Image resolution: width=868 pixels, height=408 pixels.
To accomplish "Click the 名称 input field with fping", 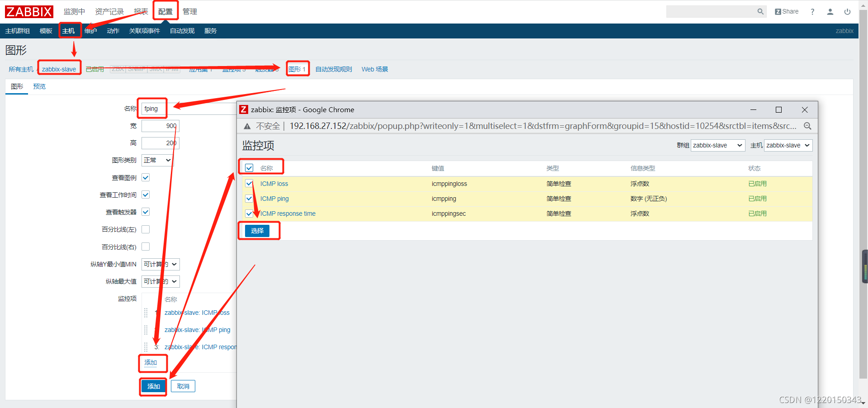I will pyautogui.click(x=189, y=109).
